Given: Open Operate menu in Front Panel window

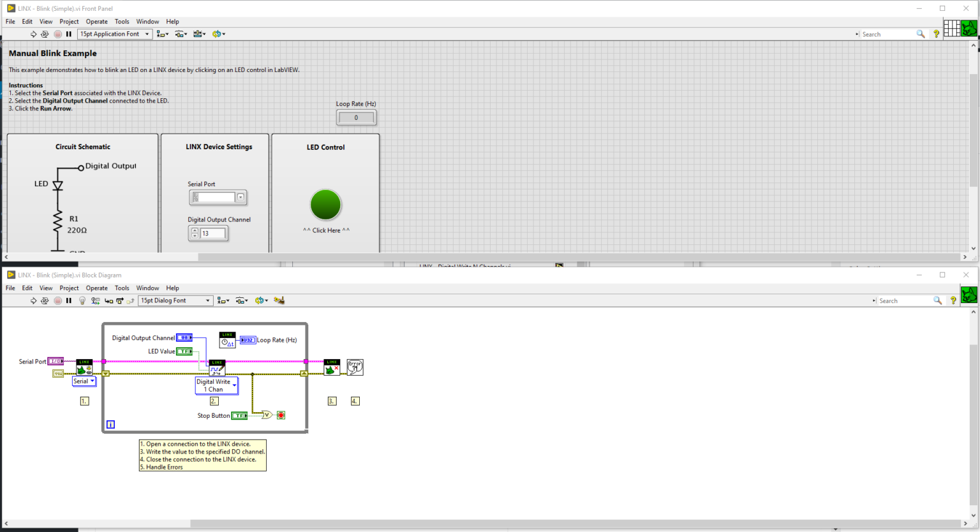Looking at the screenshot, I should click(x=96, y=22).
